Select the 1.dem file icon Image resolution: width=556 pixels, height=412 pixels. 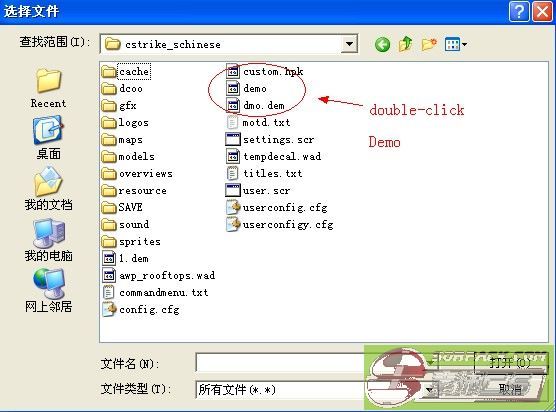(x=109, y=258)
